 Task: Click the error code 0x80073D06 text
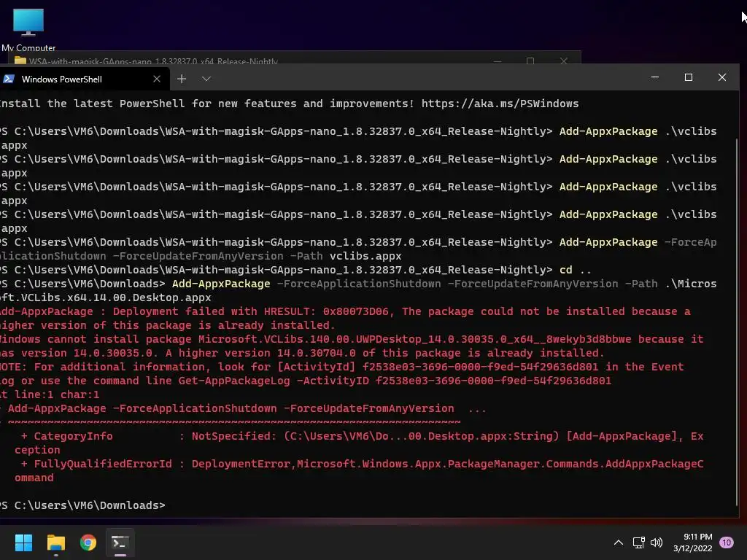point(355,311)
